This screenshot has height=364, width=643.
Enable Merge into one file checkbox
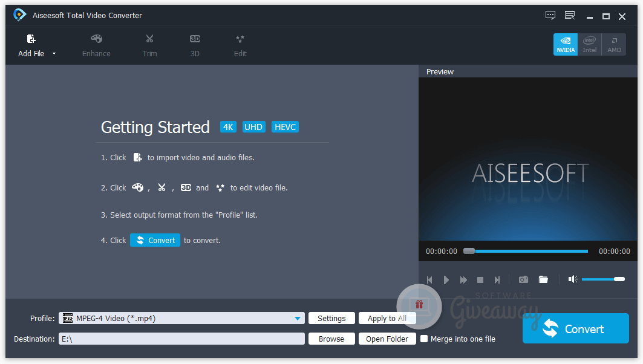(424, 339)
